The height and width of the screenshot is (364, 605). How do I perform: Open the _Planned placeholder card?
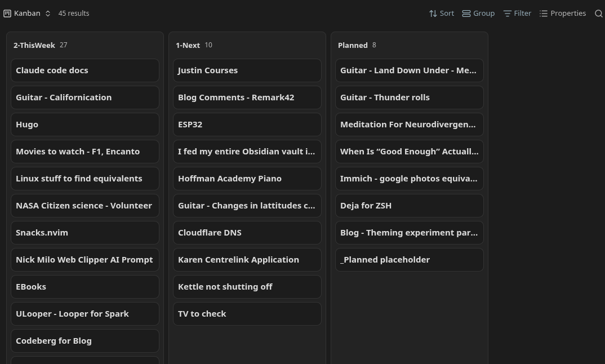409,259
